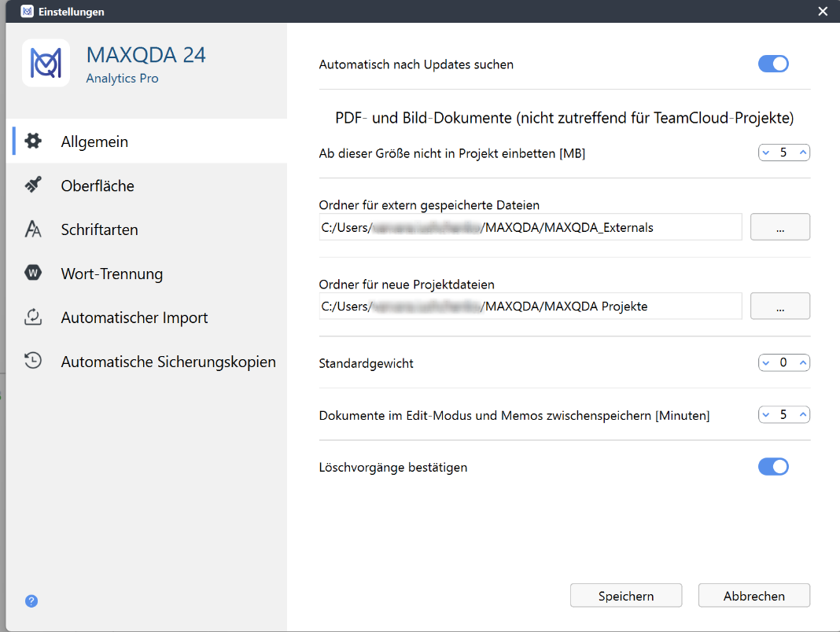Toggle Automatisch nach Updates suchen
840x632 pixels.
(773, 64)
